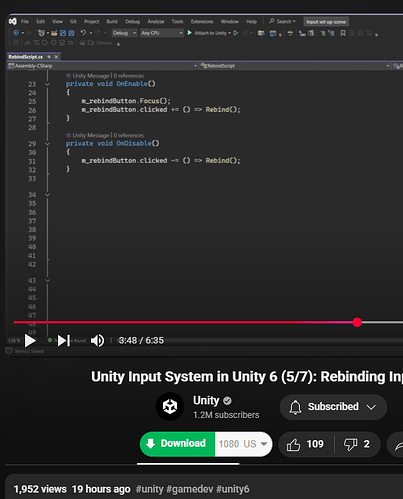Viewport: 403px width, 499px height.
Task: Collapse the code block at line 34
Action: click(x=47, y=195)
